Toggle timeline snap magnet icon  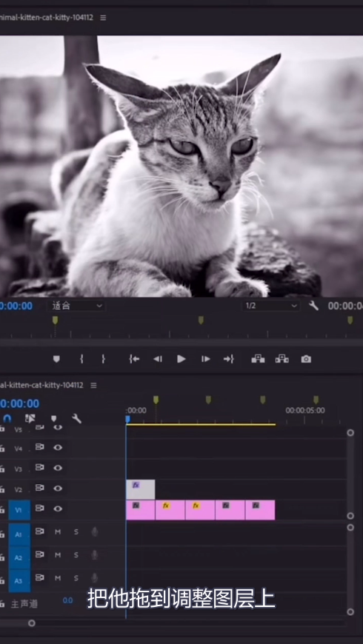[7, 418]
